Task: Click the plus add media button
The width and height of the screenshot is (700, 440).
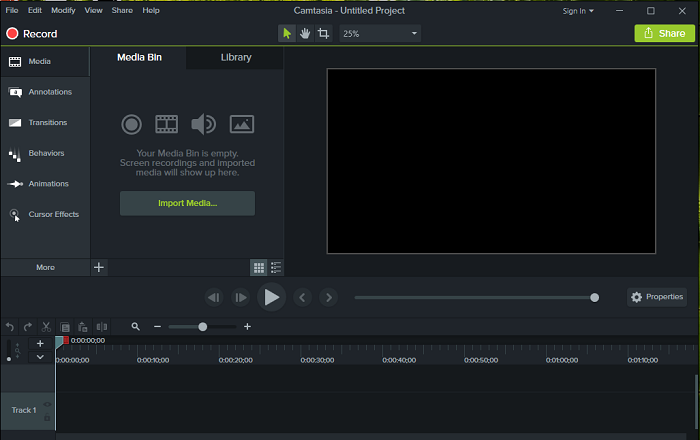Action: click(99, 267)
